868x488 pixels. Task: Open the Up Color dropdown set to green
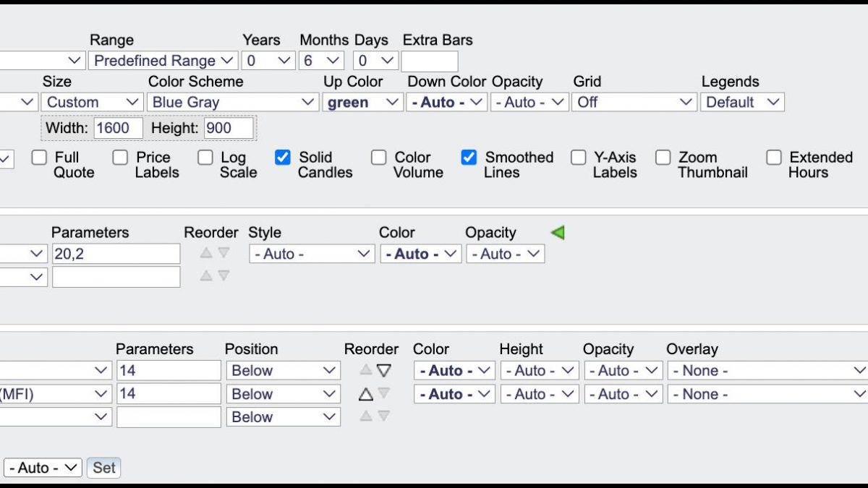pos(362,102)
